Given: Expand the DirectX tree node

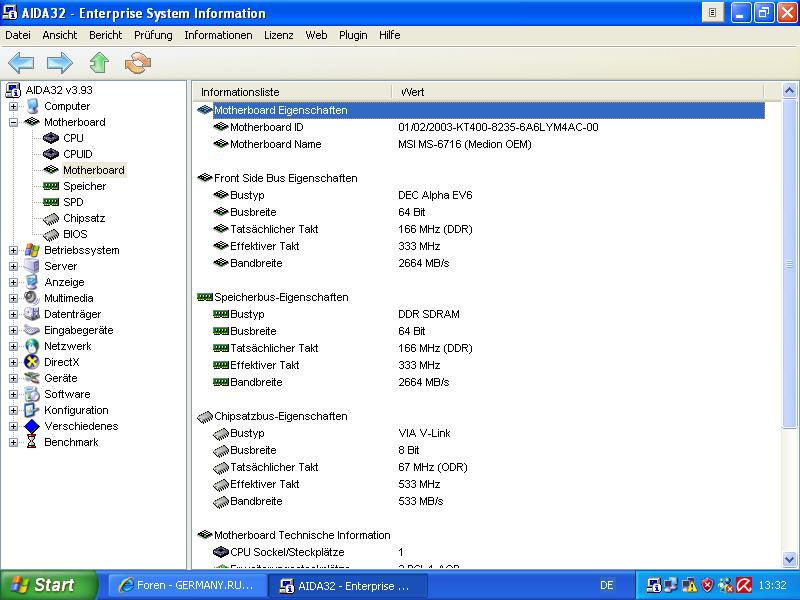Looking at the screenshot, I should click(14, 362).
